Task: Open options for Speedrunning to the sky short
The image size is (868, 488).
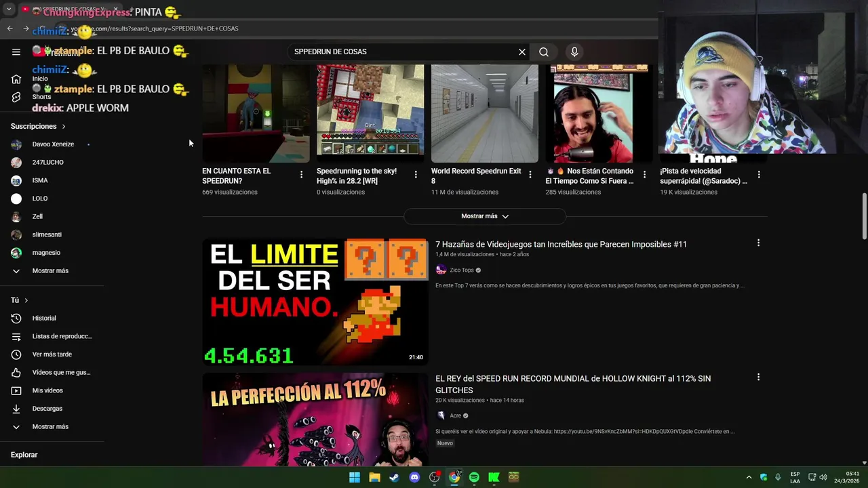Action: (x=416, y=175)
